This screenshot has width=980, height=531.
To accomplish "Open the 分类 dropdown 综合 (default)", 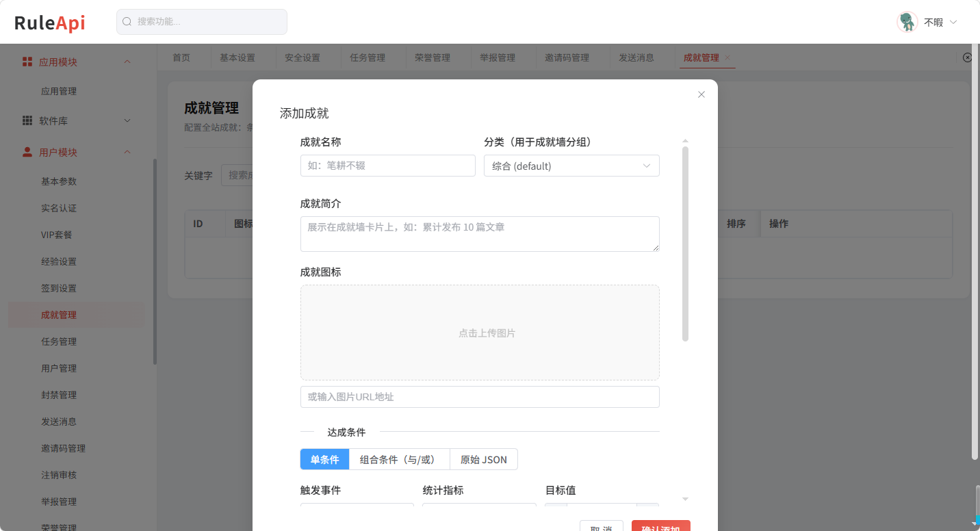I will click(571, 166).
